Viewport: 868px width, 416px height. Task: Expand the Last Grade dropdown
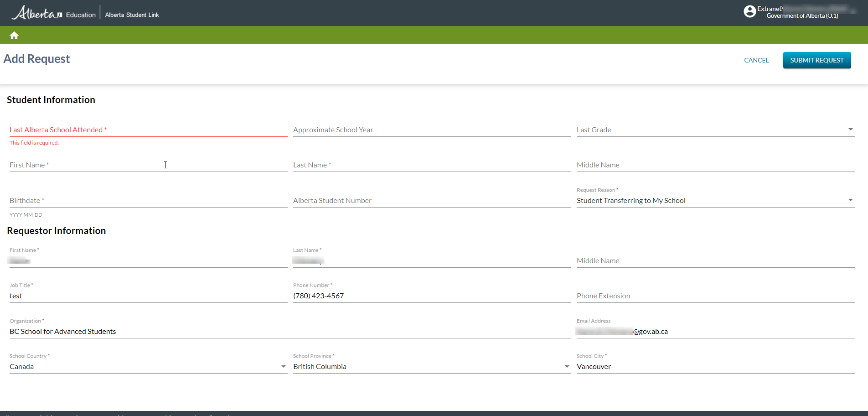click(x=850, y=130)
